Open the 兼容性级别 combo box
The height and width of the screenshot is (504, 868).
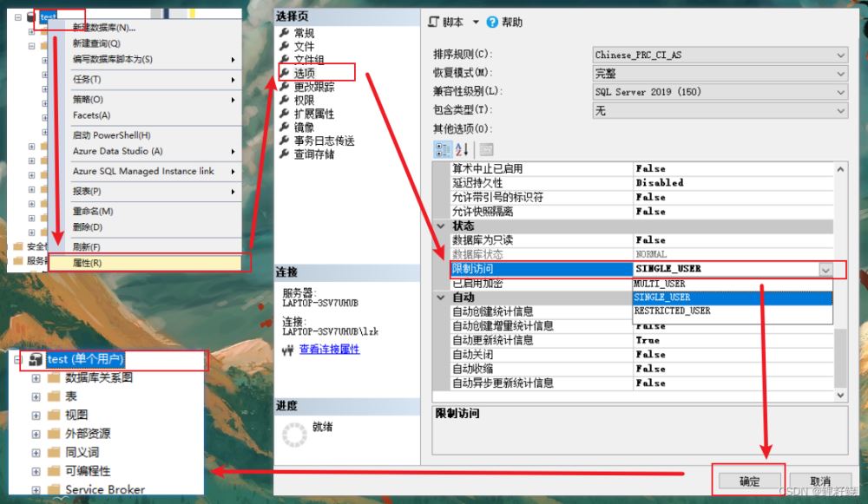(x=720, y=91)
